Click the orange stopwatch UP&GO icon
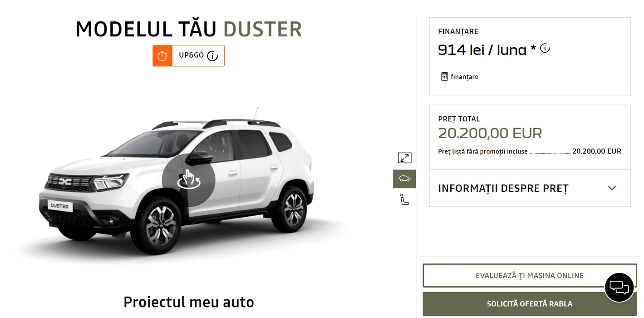 (x=162, y=56)
